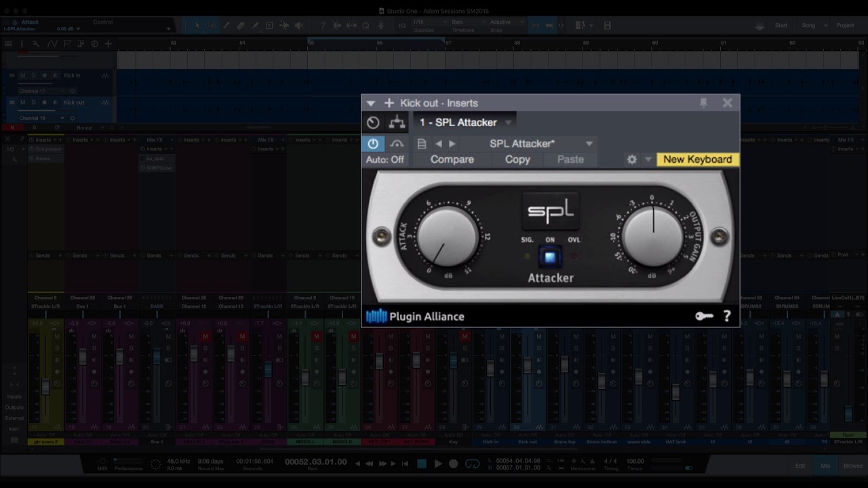Click the 4 / 4 time signature
868x488 pixels.
[x=610, y=461]
